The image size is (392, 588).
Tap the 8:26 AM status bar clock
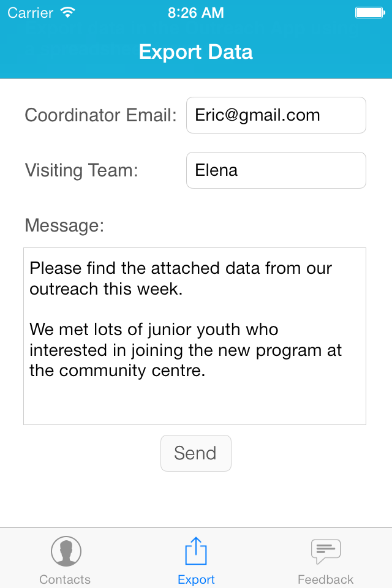pyautogui.click(x=196, y=12)
